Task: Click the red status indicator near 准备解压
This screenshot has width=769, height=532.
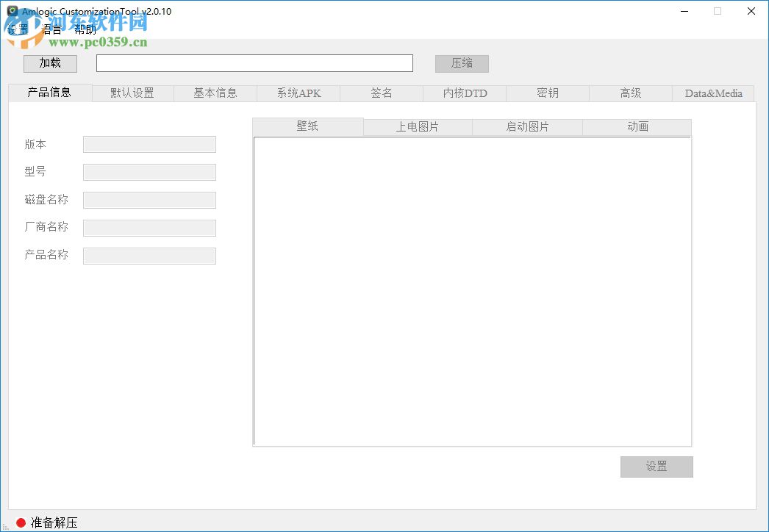Action: [22, 522]
